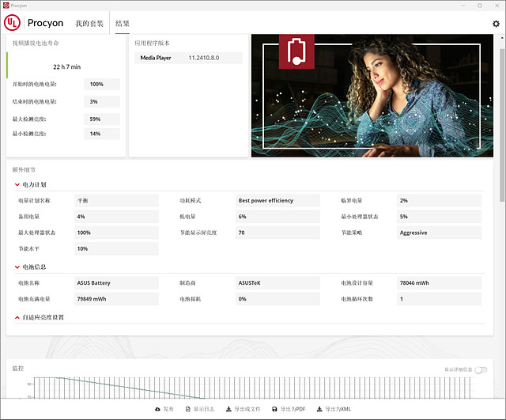The width and height of the screenshot is (506, 420).
Task: Click the ASUS Battery name value
Action: [x=116, y=283]
